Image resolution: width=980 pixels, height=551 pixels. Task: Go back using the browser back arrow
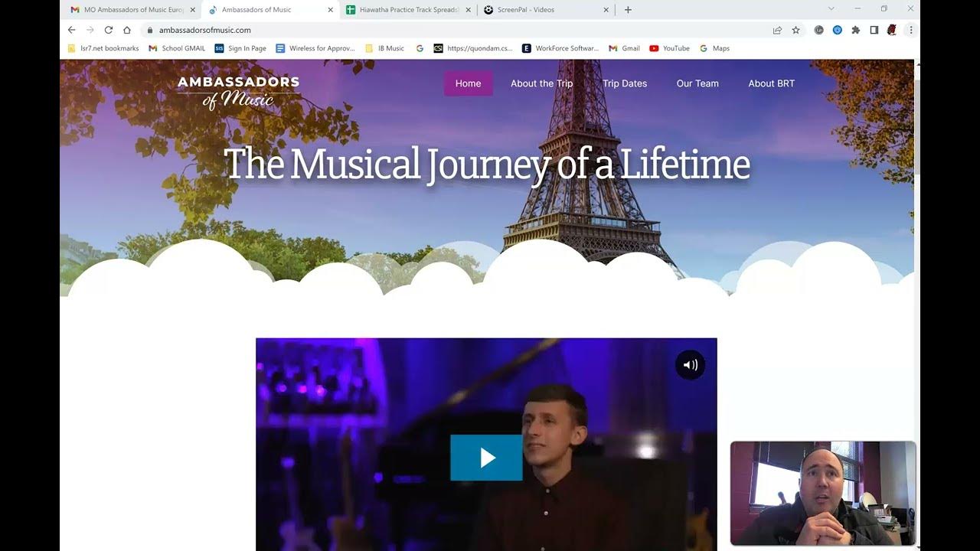coord(71,30)
